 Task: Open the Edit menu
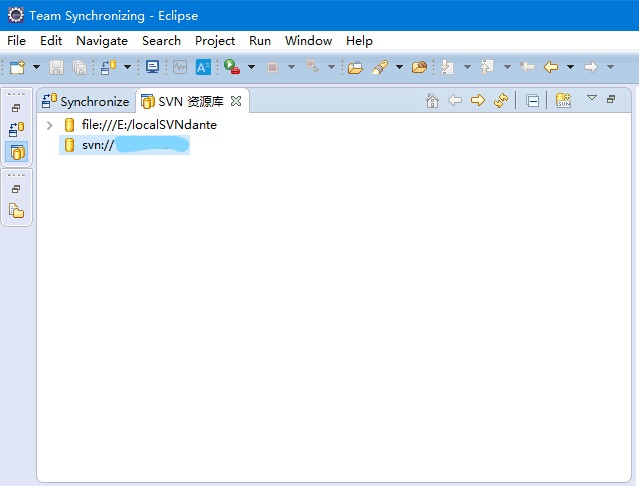pyautogui.click(x=51, y=41)
